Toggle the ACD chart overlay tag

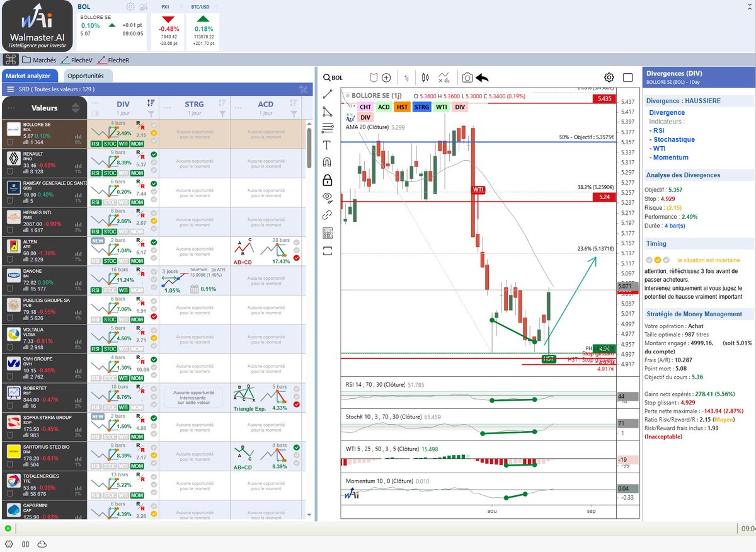click(384, 107)
